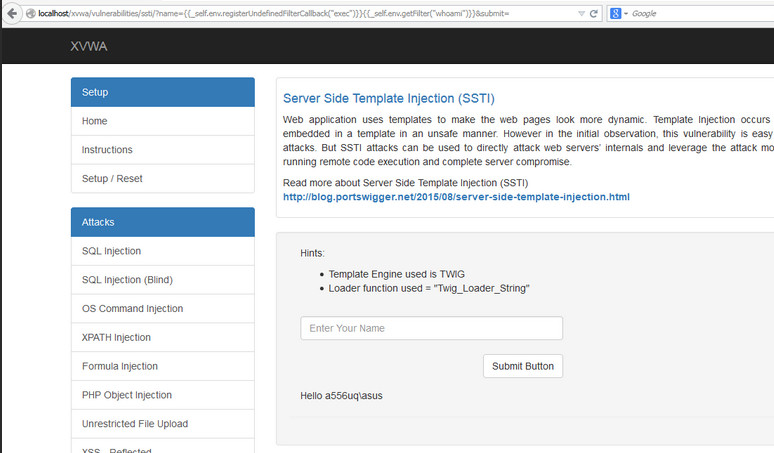Open OS Command Injection attack page

[163, 308]
